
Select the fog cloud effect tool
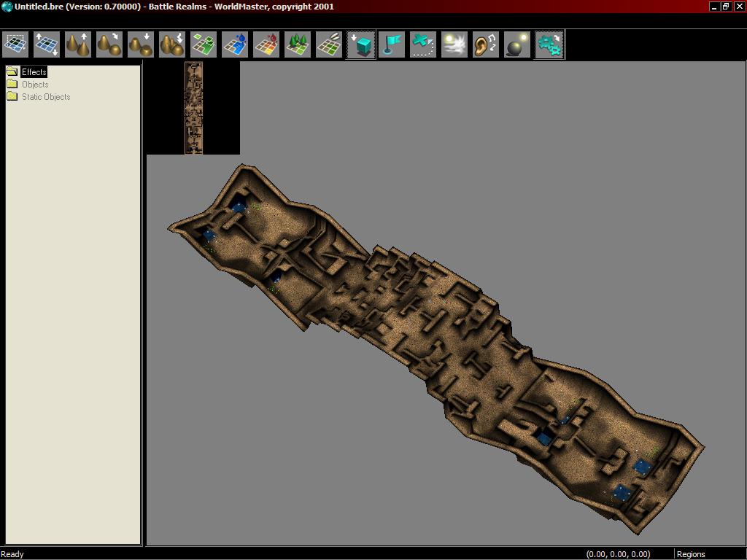[454, 44]
